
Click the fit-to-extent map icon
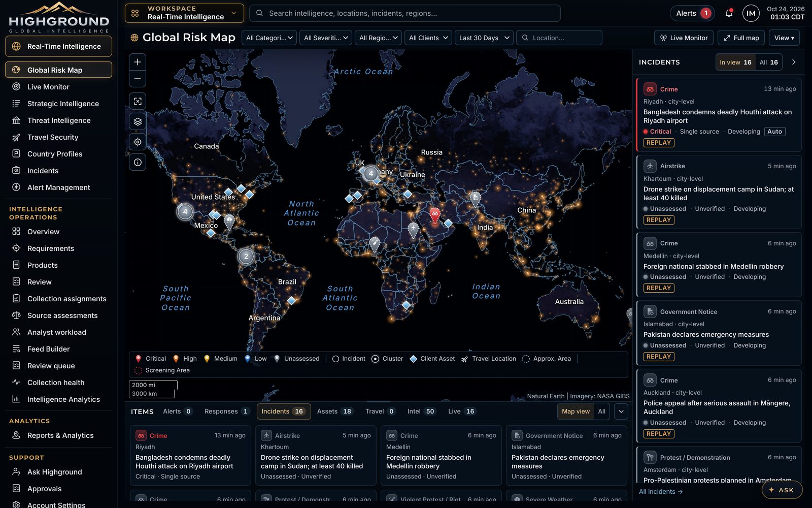click(x=138, y=101)
